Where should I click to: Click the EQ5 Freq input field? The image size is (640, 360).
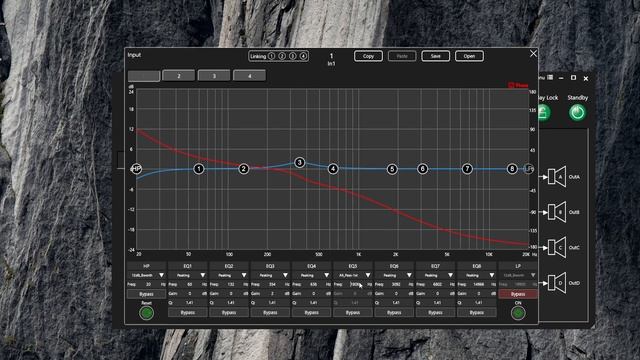pyautogui.click(x=355, y=284)
